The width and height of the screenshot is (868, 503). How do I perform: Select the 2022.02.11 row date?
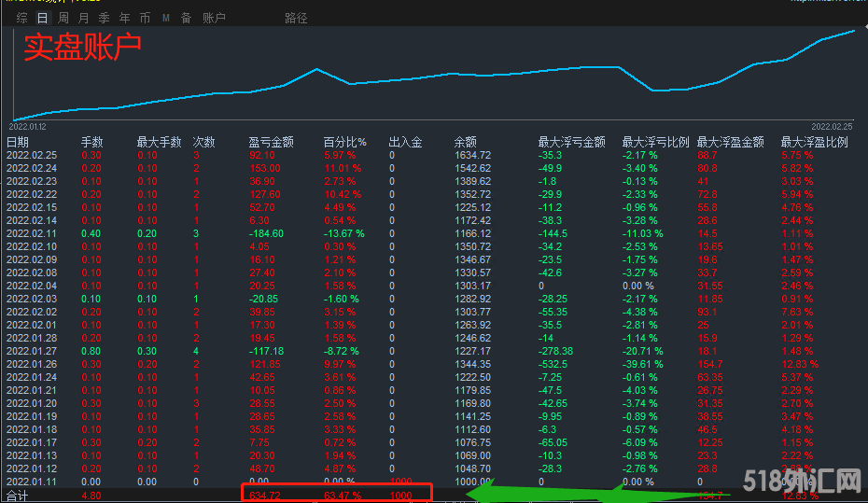31,233
